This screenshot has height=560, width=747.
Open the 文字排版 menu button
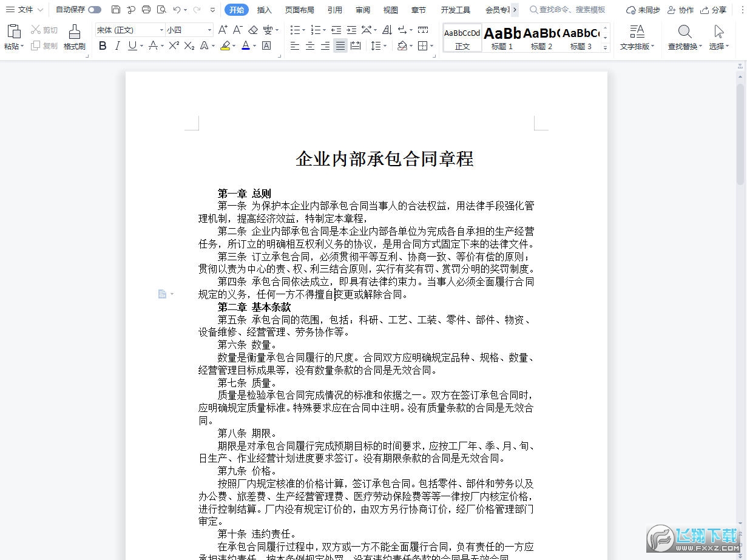pos(637,37)
